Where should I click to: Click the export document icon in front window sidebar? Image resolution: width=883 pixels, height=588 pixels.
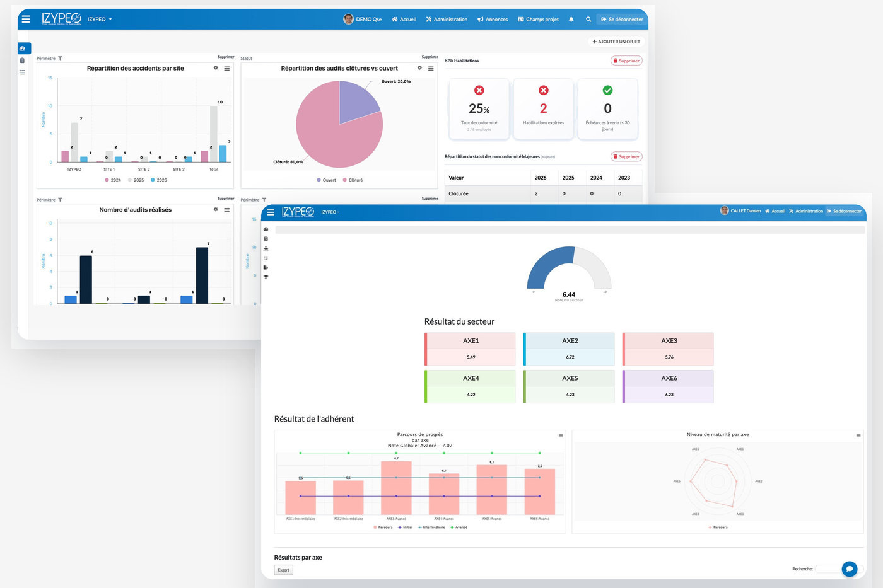(x=266, y=267)
